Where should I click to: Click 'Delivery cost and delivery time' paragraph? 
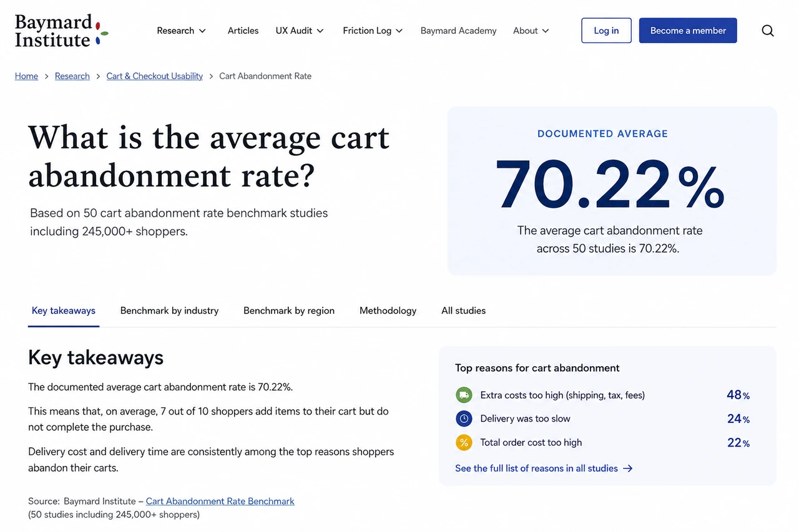[211, 459]
